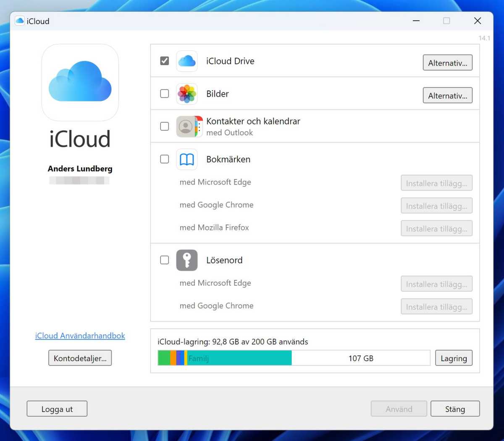The height and width of the screenshot is (441, 504).
Task: Tick the Bokmärken checkbox
Action: (x=165, y=159)
